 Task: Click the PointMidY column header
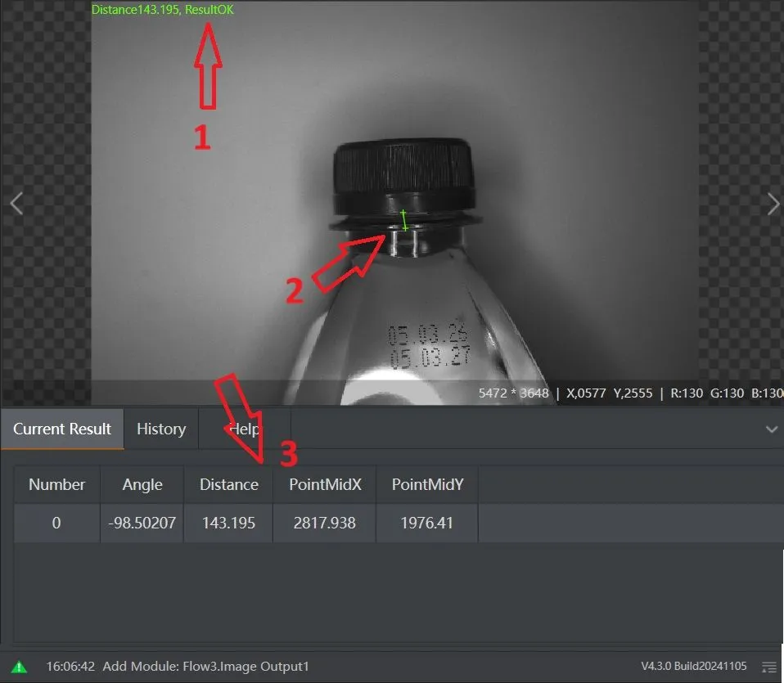(427, 484)
